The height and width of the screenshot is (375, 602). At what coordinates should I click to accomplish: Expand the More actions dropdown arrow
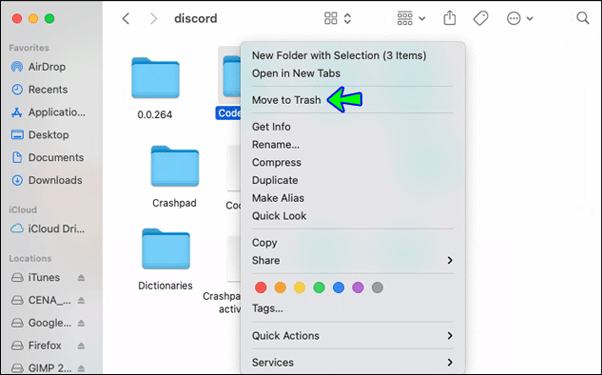tap(530, 18)
